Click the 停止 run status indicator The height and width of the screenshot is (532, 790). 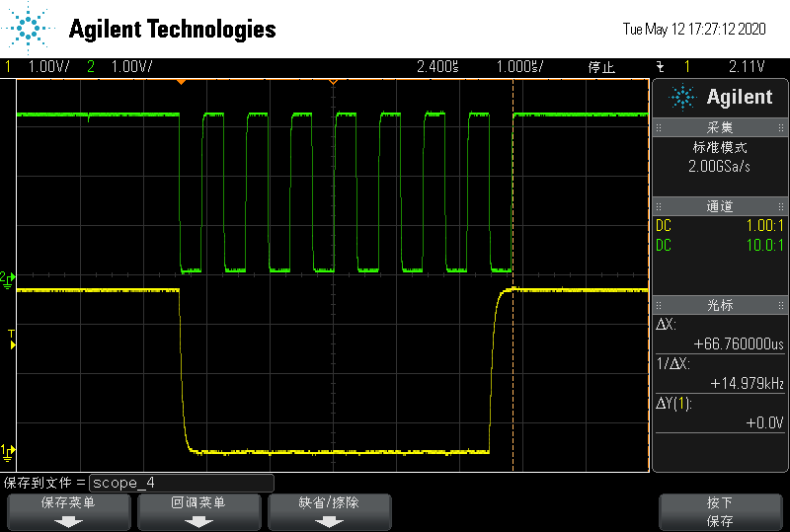pyautogui.click(x=601, y=67)
